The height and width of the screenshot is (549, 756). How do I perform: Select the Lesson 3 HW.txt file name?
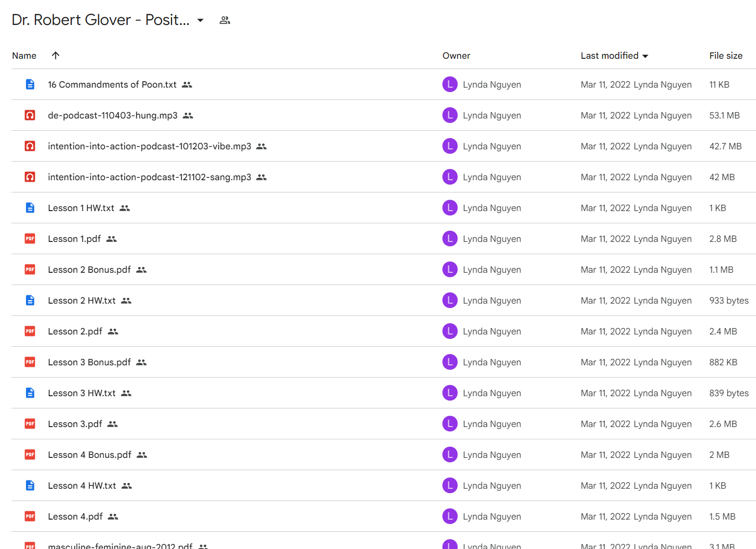click(82, 393)
